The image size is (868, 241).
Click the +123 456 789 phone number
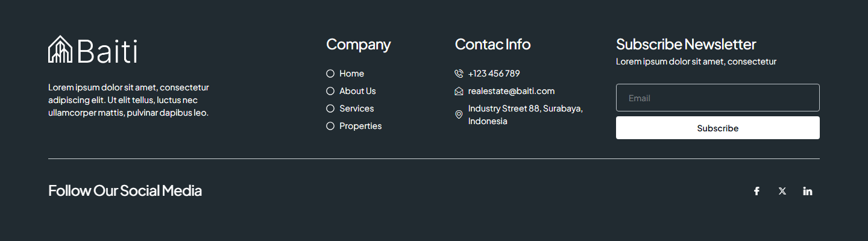tap(494, 74)
